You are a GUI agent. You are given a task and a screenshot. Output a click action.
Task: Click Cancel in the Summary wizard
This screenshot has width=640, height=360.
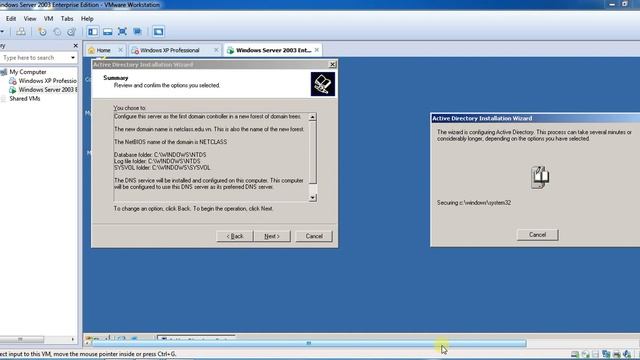point(314,236)
